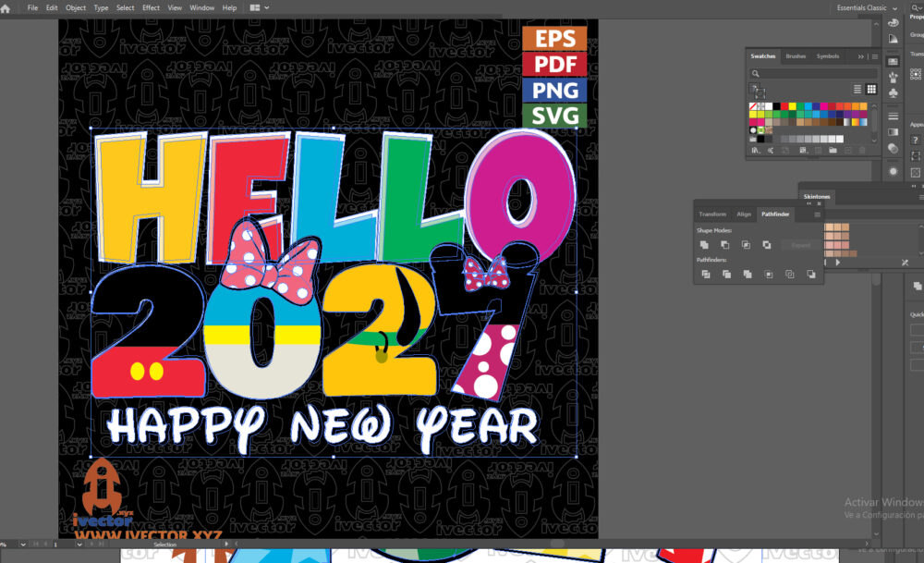
Task: Click the Show Swatch Kinds menu icon
Action: 803,151
